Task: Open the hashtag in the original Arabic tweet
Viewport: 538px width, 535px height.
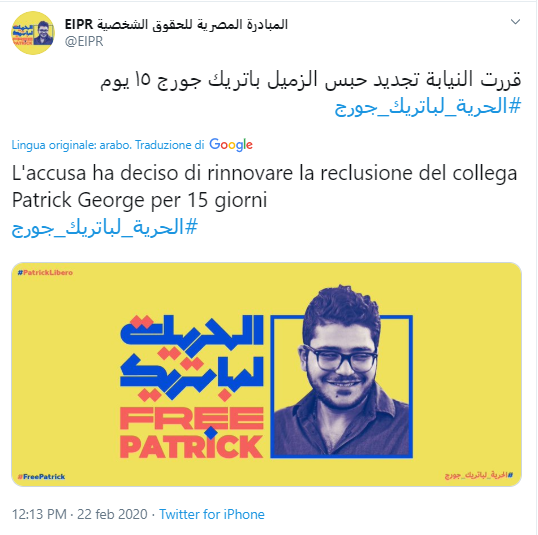Action: 428,107
